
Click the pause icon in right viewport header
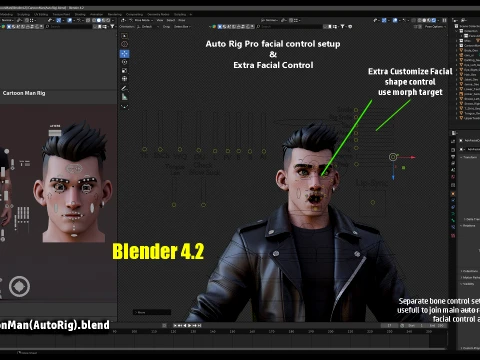(x=444, y=20)
